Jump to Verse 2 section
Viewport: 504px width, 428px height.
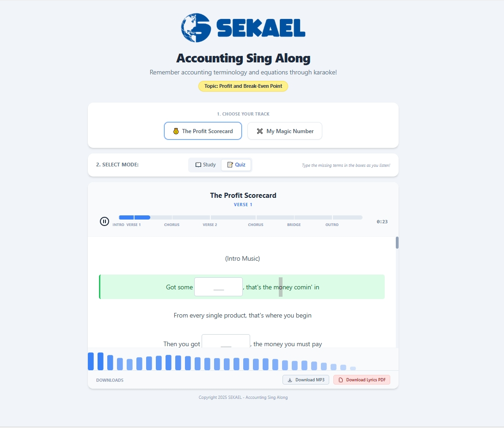(x=233, y=217)
